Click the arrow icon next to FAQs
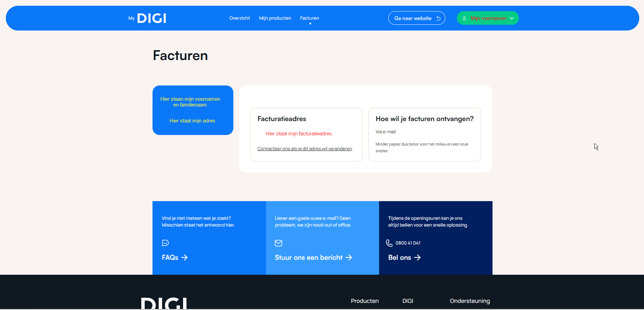 [184, 257]
